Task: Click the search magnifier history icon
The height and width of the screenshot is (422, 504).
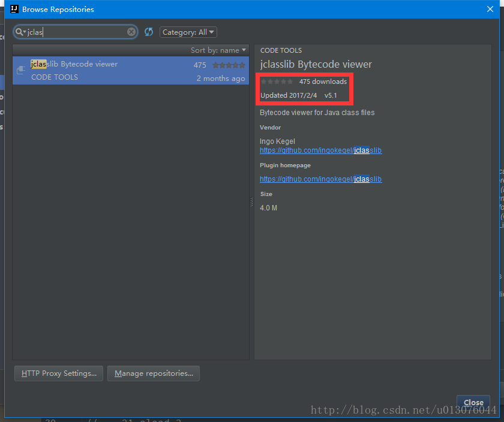Action: click(x=20, y=32)
